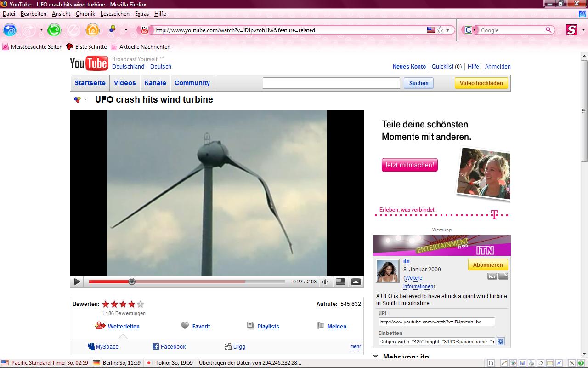Click the grey Tube icon under Abonnieren
588x368 pixels.
492,276
